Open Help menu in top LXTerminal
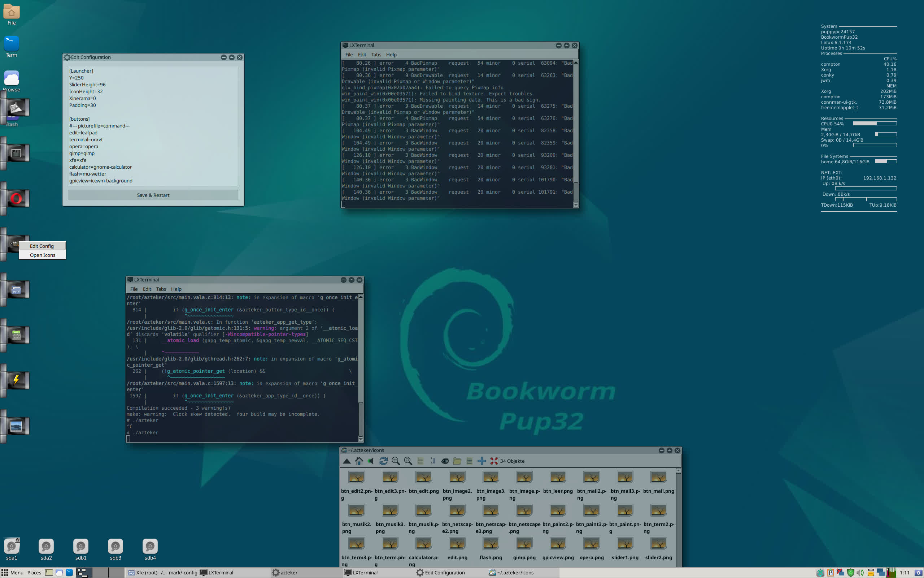Image resolution: width=924 pixels, height=578 pixels. [x=391, y=55]
